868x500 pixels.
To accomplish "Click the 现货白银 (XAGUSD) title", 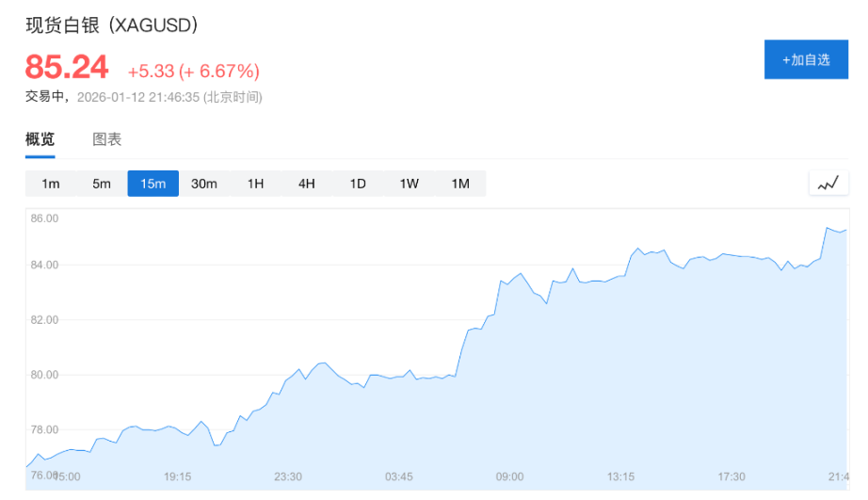I will click(x=111, y=25).
